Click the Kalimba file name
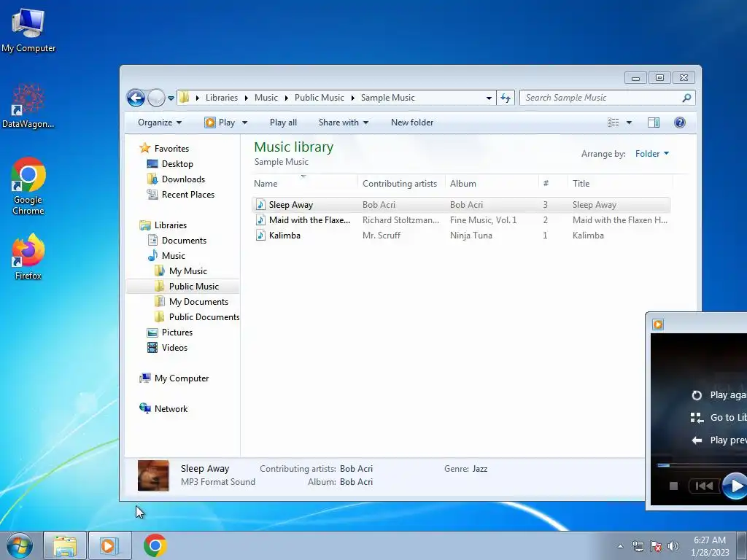 [285, 236]
